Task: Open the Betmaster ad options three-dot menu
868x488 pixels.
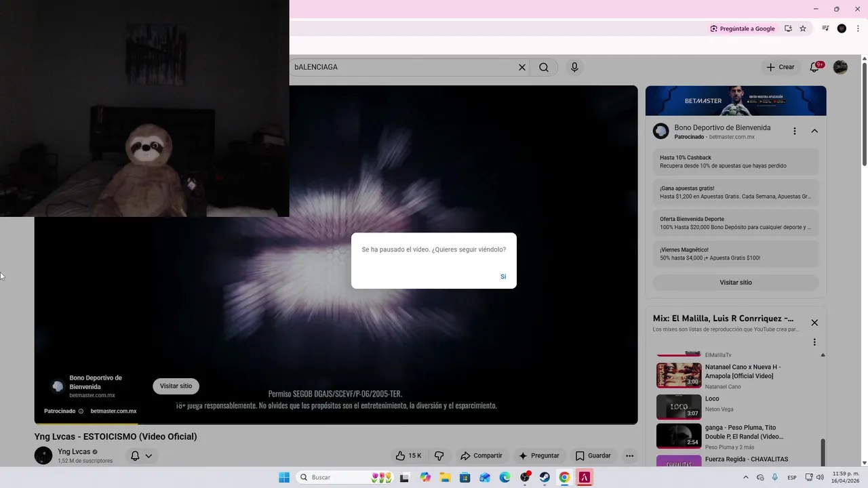Action: (795, 131)
